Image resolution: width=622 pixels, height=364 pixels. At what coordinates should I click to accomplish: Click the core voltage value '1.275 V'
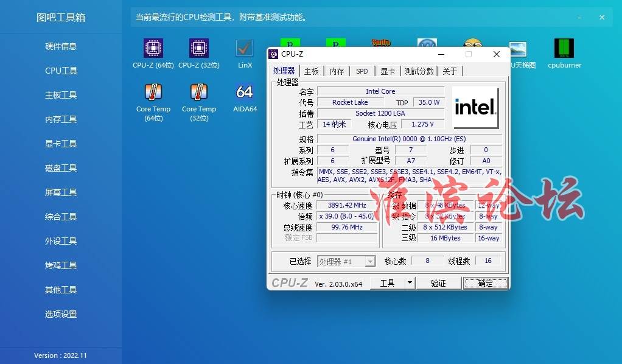pyautogui.click(x=423, y=124)
